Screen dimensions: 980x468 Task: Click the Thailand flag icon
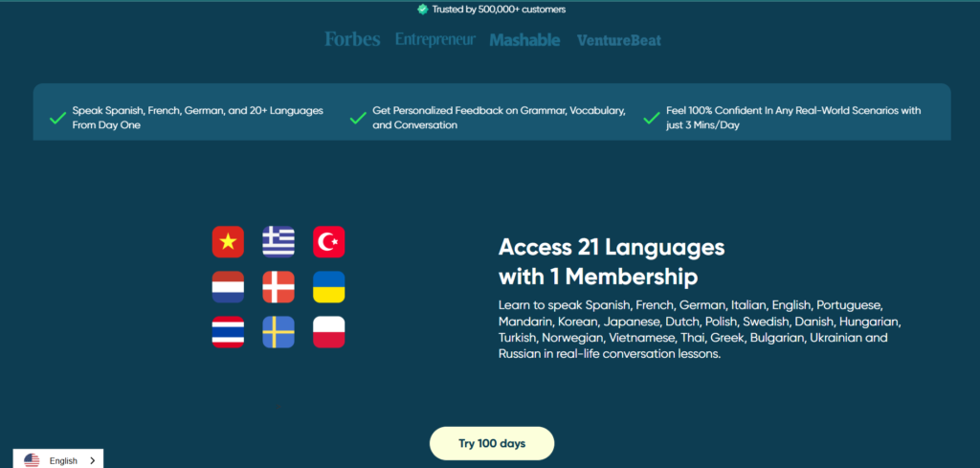[228, 332]
